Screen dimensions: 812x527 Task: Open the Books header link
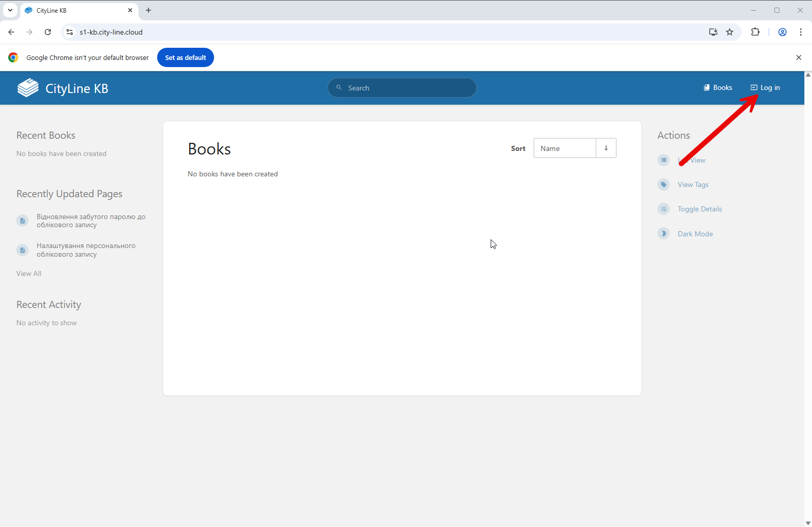717,87
